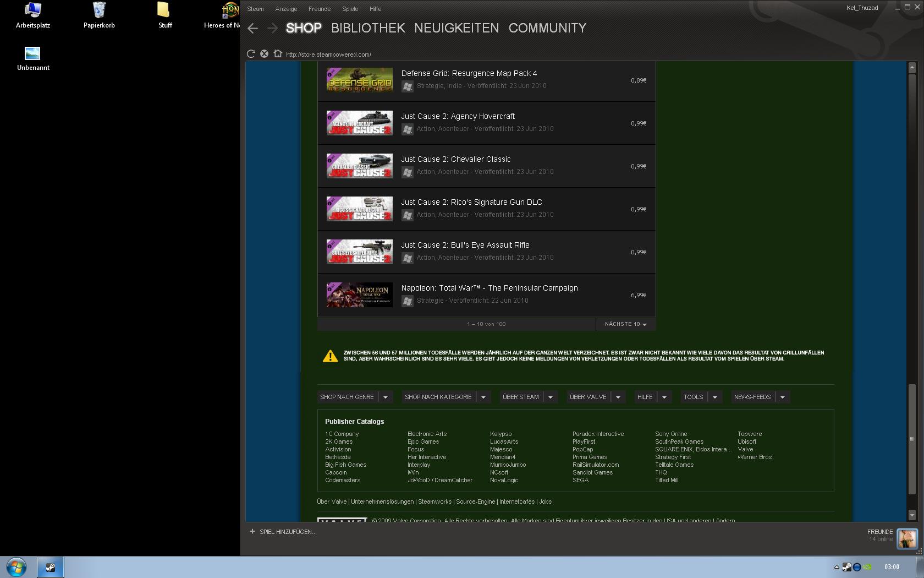Expand the Über Steam dropdown
Viewport: 924px width, 578px height.
550,397
